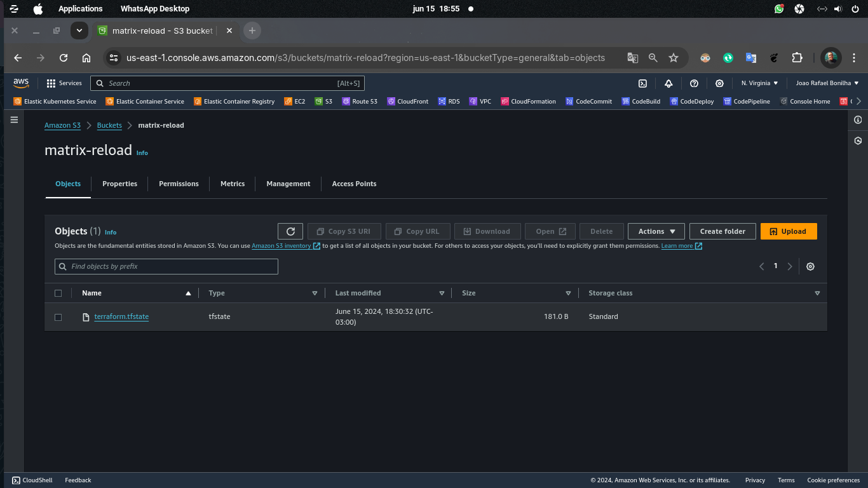Sort by Last modified column
The image size is (868, 488).
coord(442,294)
